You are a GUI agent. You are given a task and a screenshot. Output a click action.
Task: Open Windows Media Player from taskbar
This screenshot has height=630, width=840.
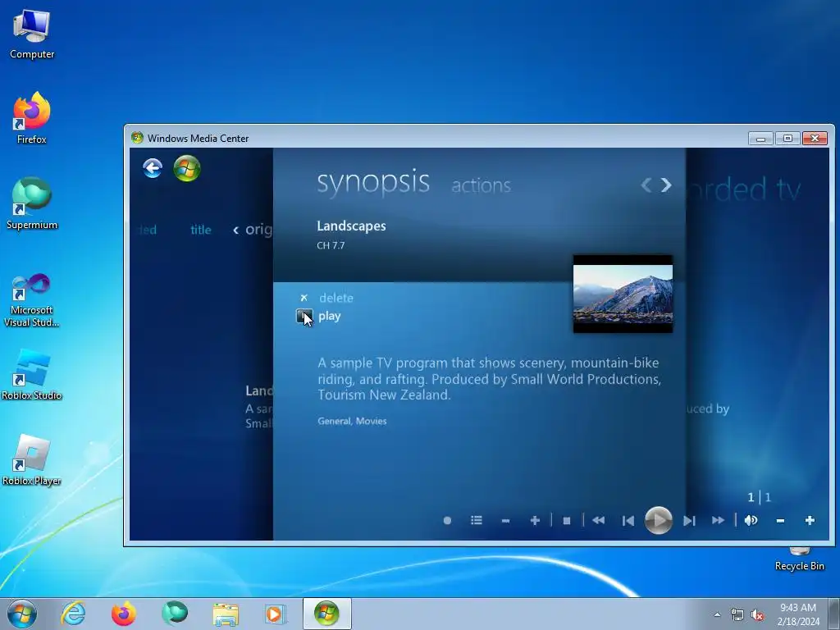pos(276,614)
